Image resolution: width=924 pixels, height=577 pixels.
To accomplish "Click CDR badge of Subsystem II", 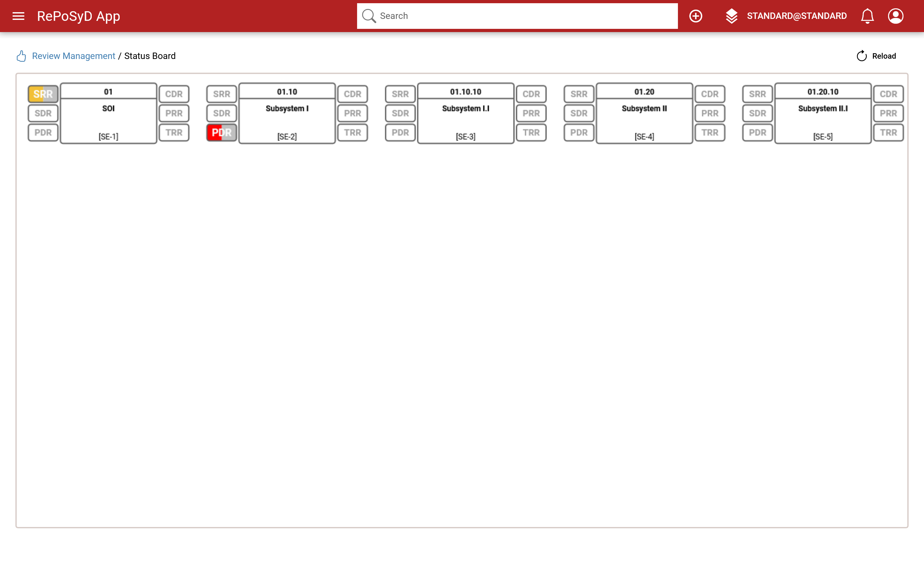I will 709,94.
